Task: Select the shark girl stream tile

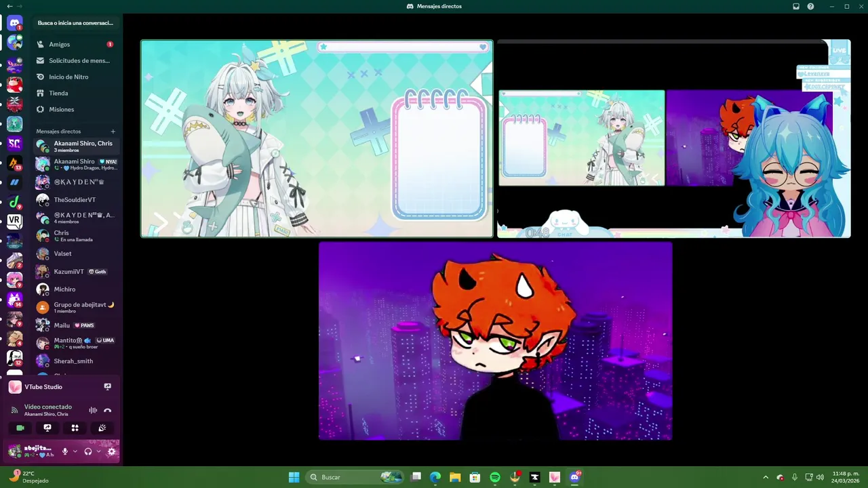Action: pos(317,138)
